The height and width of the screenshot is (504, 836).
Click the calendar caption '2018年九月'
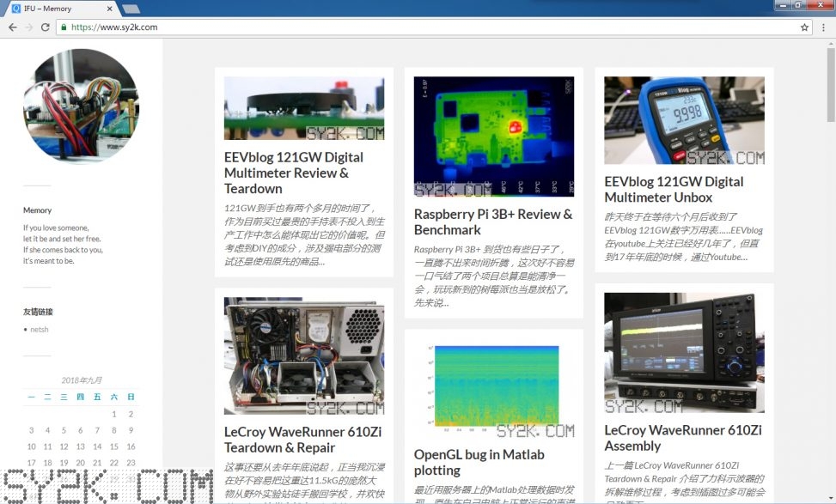tap(81, 380)
